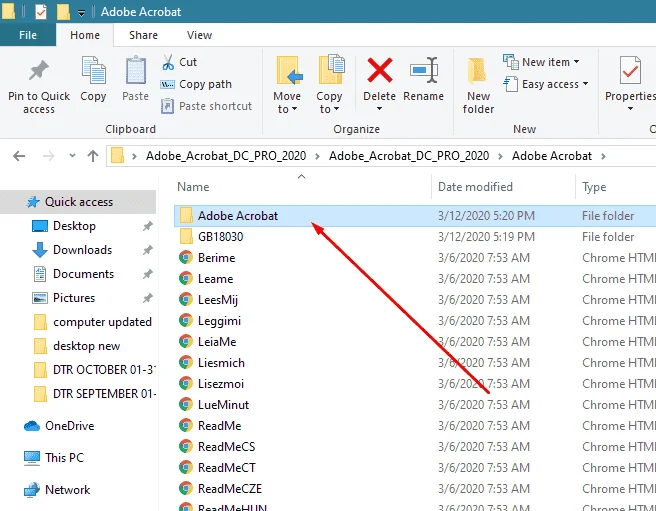This screenshot has width=656, height=511.
Task: Click the Network icon in sidebar
Action: point(32,490)
